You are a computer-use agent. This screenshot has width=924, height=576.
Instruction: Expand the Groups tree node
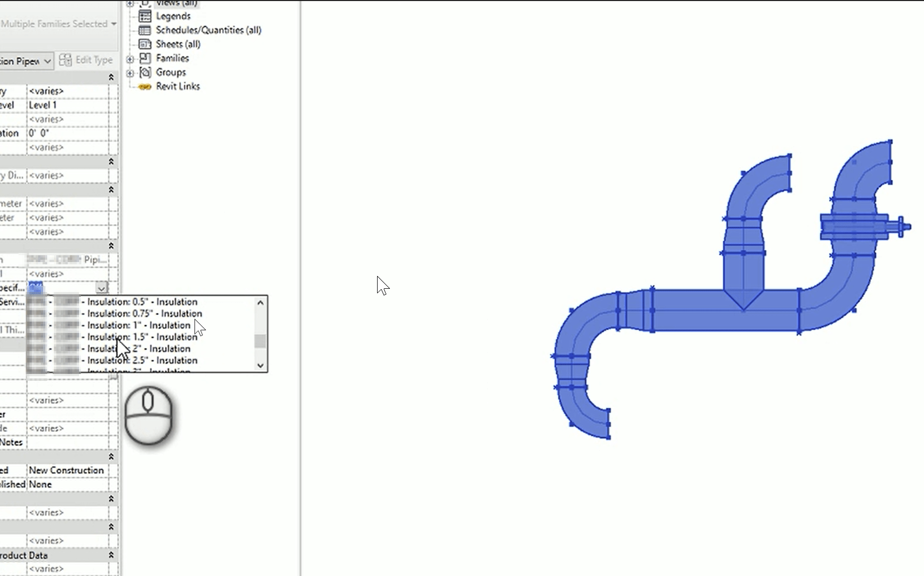coord(129,72)
